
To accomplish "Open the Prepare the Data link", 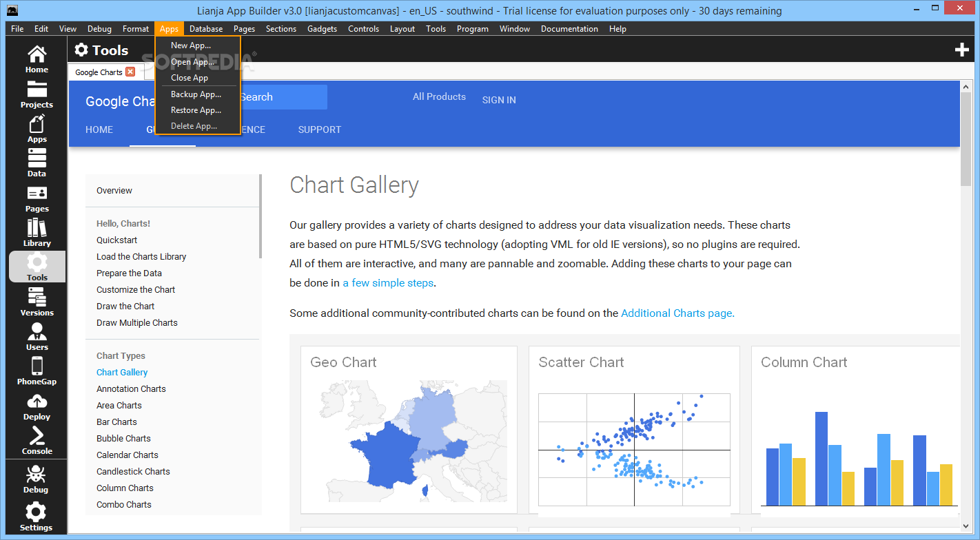I will [130, 273].
